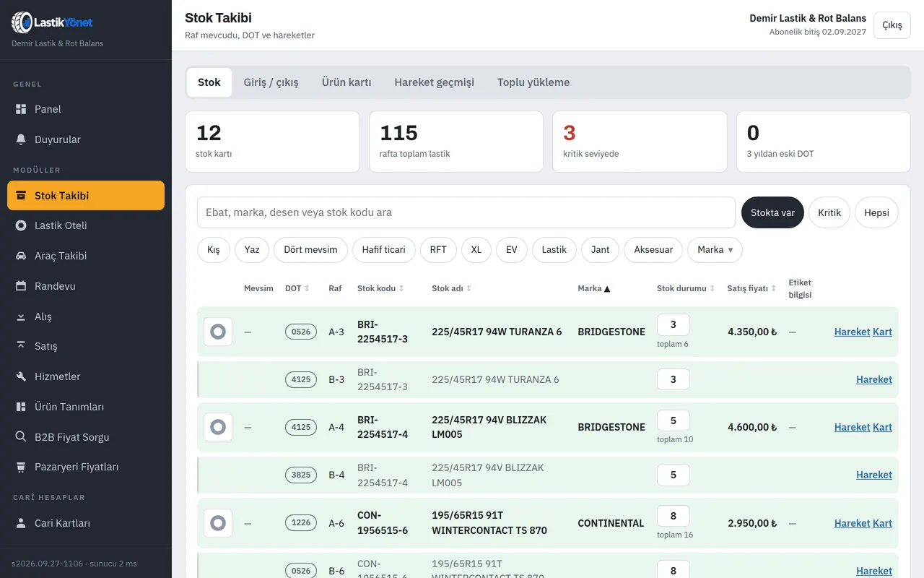
Task: Open Araç Takibi car icon
Action: pos(21,256)
